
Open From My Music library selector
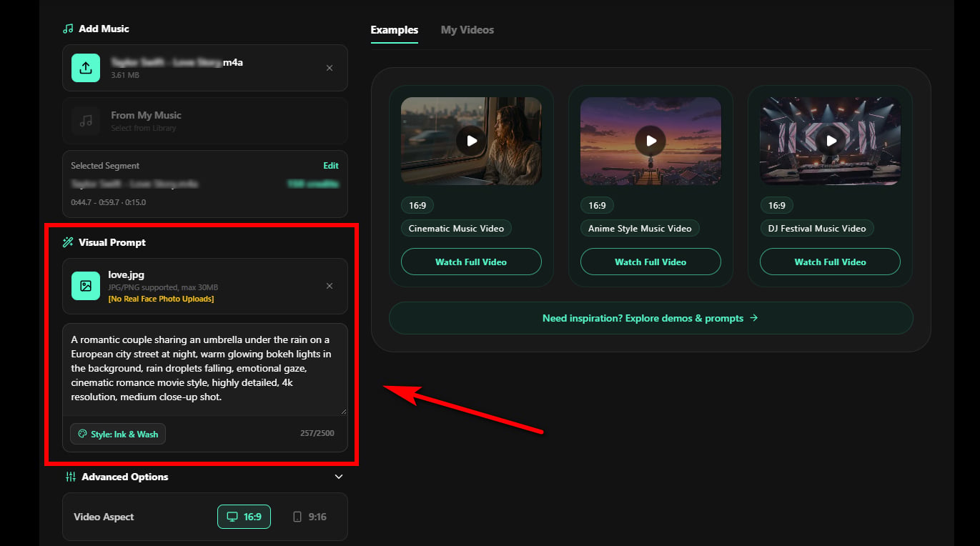click(x=205, y=121)
